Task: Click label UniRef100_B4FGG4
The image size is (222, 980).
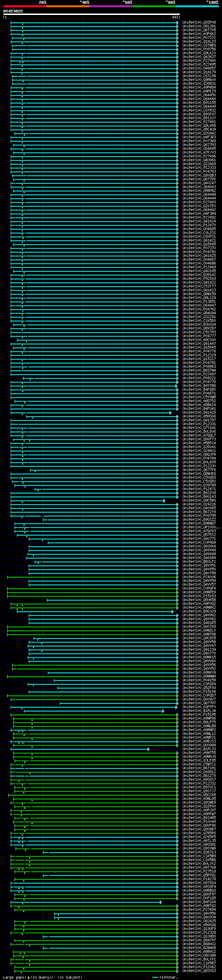Action: pyautogui.click(x=199, y=902)
